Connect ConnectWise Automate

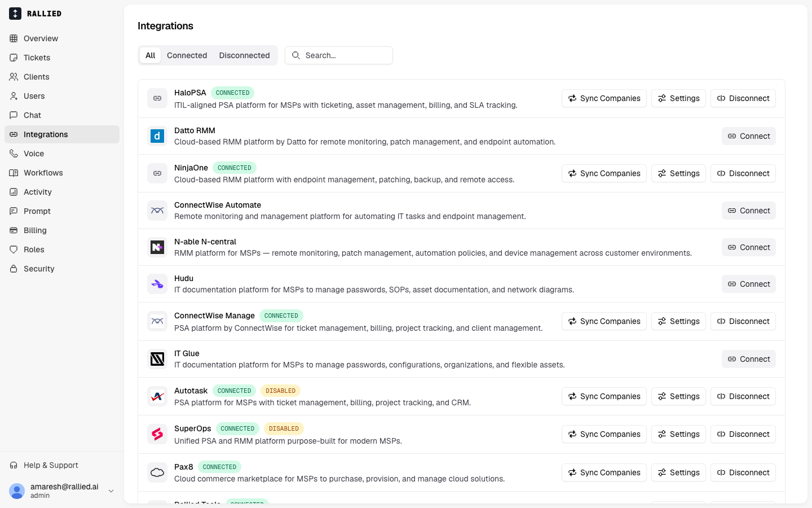pyautogui.click(x=749, y=211)
